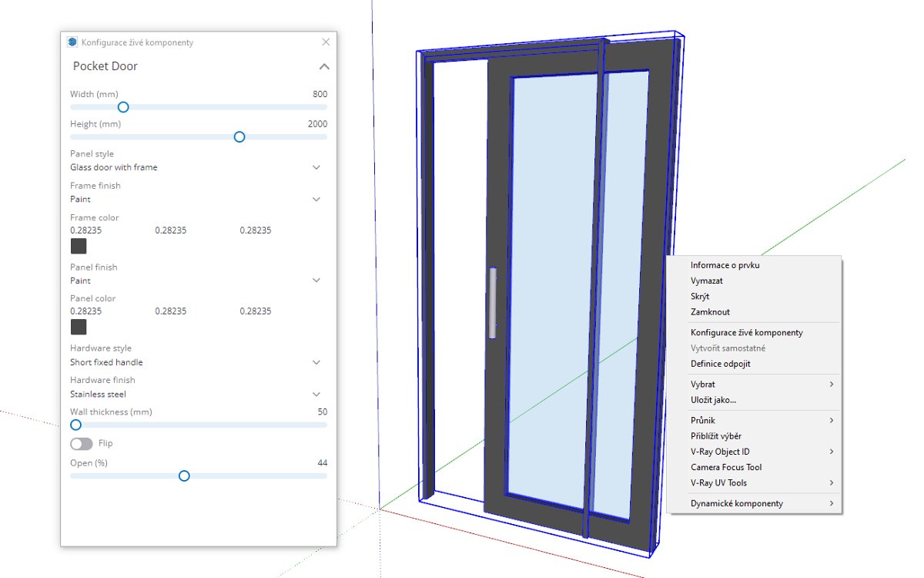Viewport: 924px width, 578px height.
Task: Click Skrýt in the context menu
Action: (x=700, y=297)
